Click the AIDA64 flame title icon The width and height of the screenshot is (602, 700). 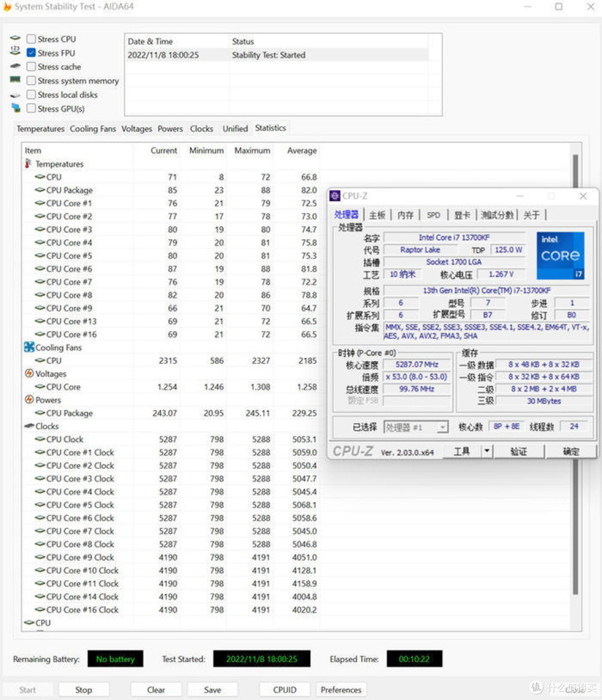click(x=7, y=7)
